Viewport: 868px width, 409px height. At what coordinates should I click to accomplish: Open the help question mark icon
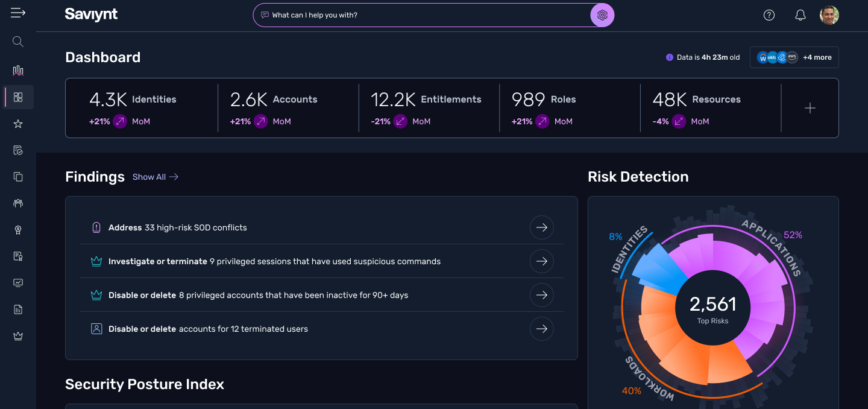pyautogui.click(x=769, y=16)
